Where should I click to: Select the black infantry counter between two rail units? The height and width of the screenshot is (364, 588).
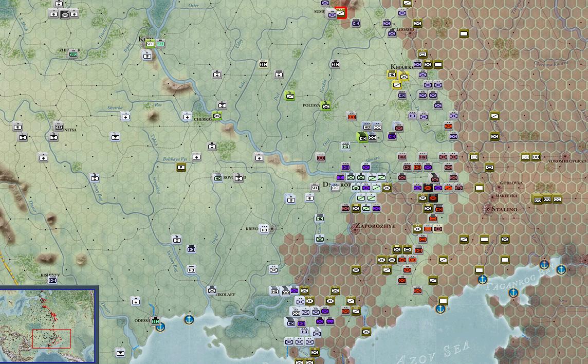pyautogui.click(x=64, y=15)
